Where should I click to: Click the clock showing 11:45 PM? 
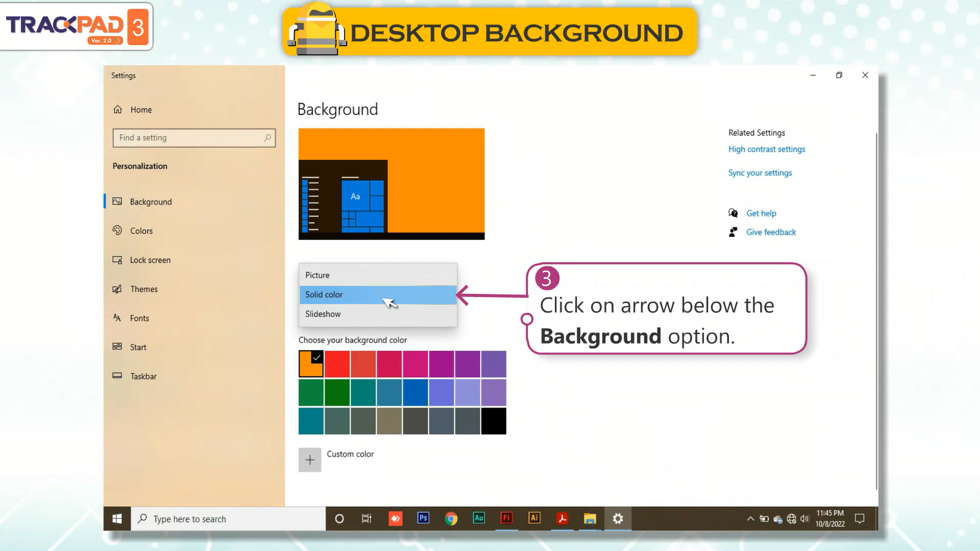click(830, 513)
